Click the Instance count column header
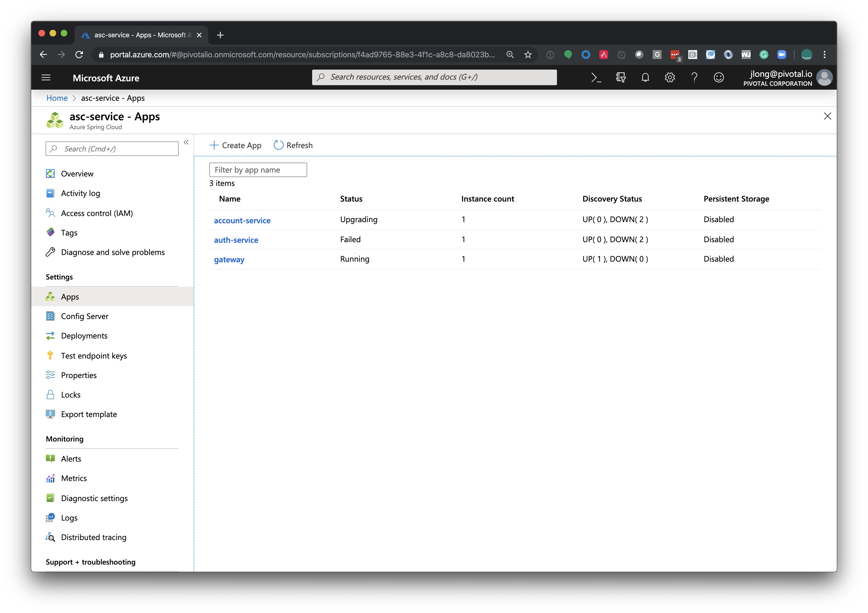This screenshot has height=613, width=868. (488, 199)
